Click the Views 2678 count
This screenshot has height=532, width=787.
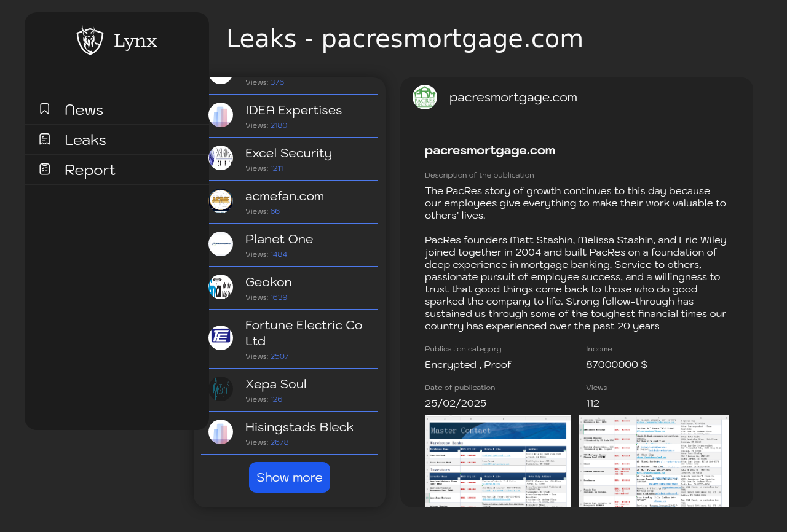point(279,442)
